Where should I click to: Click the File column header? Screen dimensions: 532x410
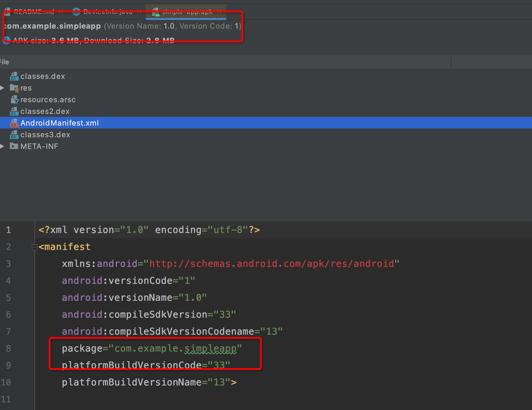[x=225, y=62]
